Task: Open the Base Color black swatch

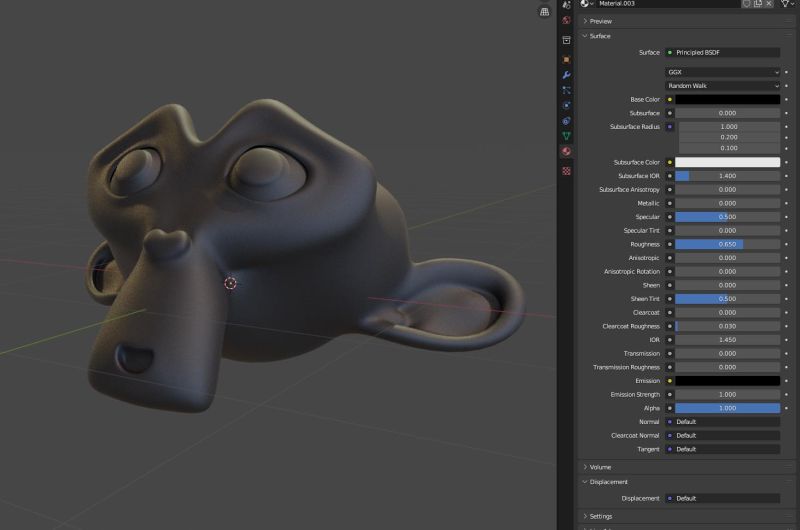Action: (728, 99)
